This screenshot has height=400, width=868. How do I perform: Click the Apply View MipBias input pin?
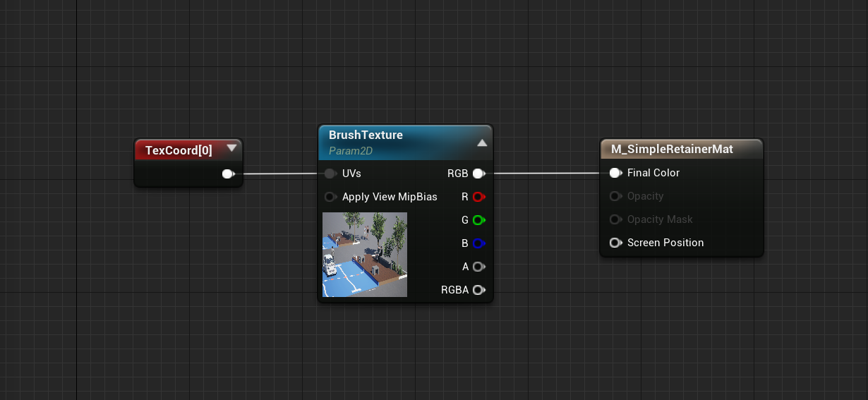coord(330,197)
